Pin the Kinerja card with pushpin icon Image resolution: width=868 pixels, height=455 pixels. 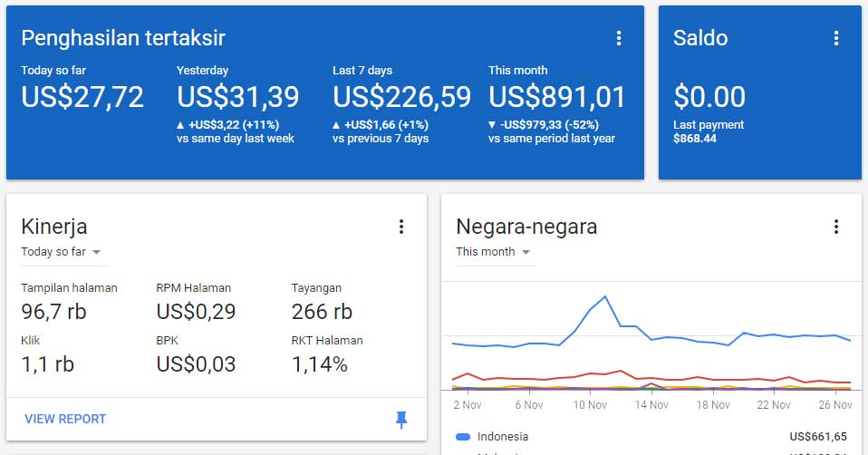[x=401, y=420]
